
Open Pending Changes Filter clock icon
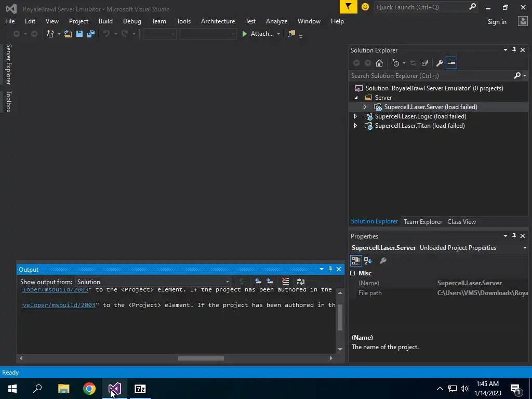click(x=395, y=63)
